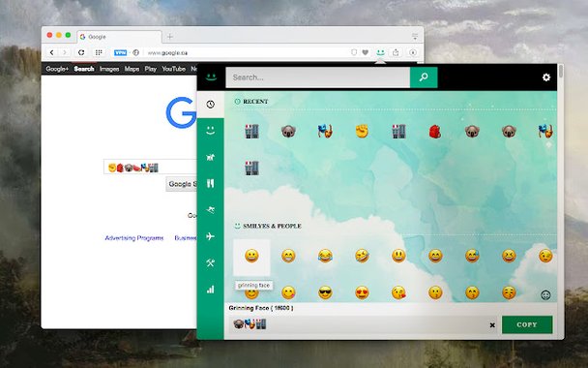Select Search in the Google bar
Screen dimensions: 588x368
click(x=84, y=69)
